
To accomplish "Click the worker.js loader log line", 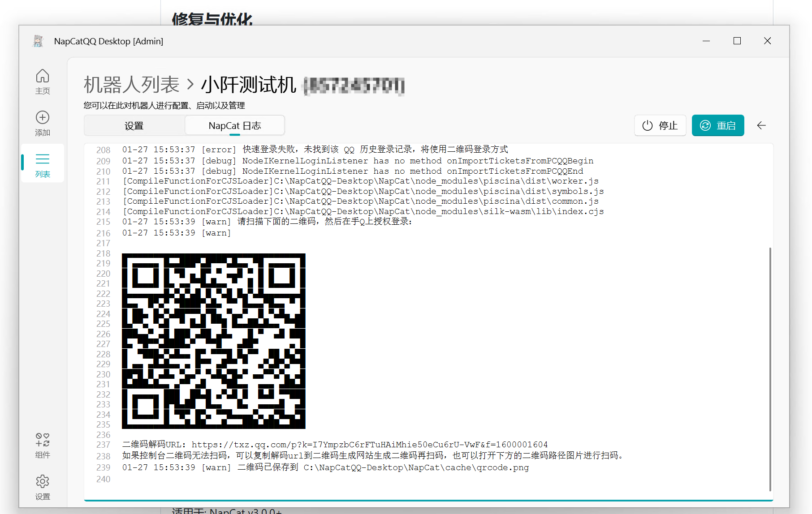I will click(361, 181).
